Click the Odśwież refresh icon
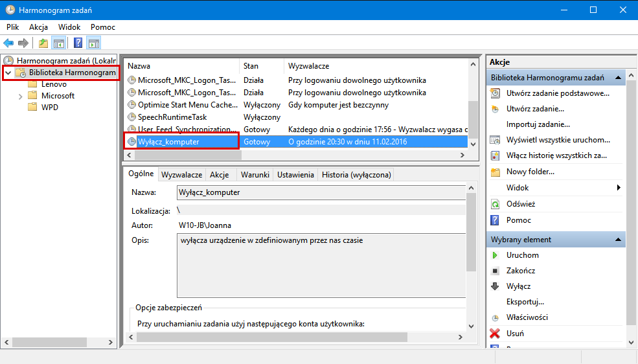Screen dimensions: 638x364 click(x=495, y=204)
